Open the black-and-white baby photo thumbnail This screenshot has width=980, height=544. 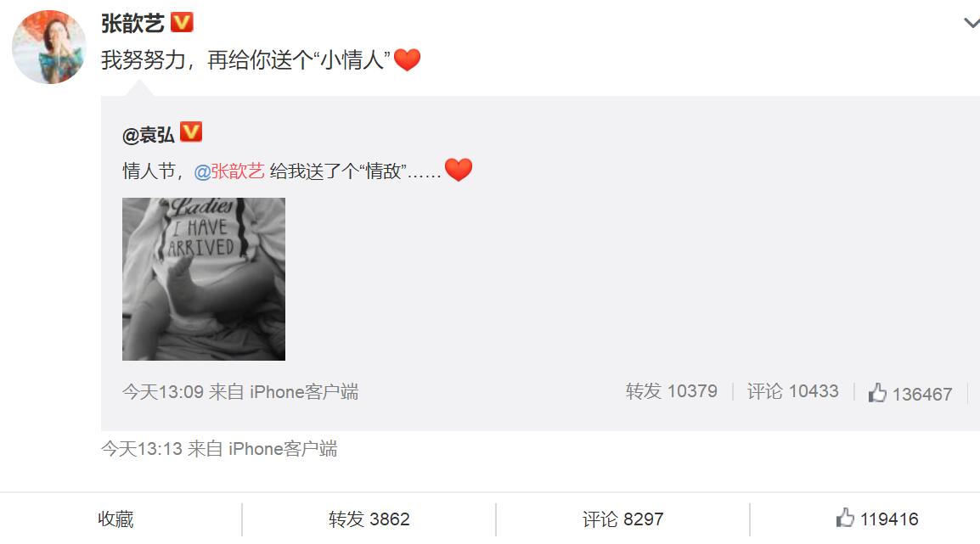pyautogui.click(x=204, y=279)
